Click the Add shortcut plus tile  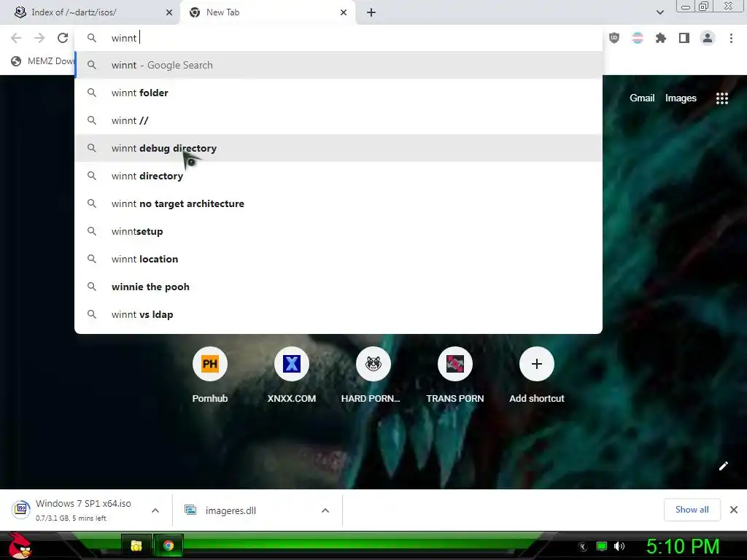pyautogui.click(x=536, y=364)
